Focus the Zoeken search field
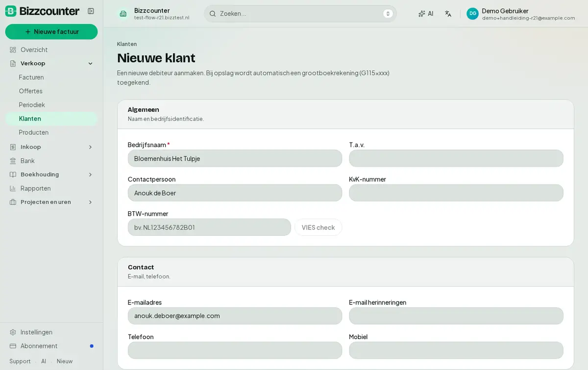Screen dimensions: 588x370 click(300, 14)
